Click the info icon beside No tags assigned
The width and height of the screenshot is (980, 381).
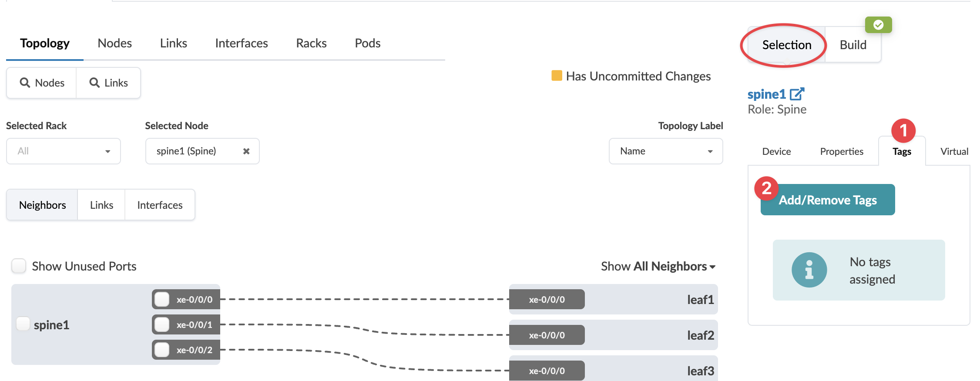point(809,270)
